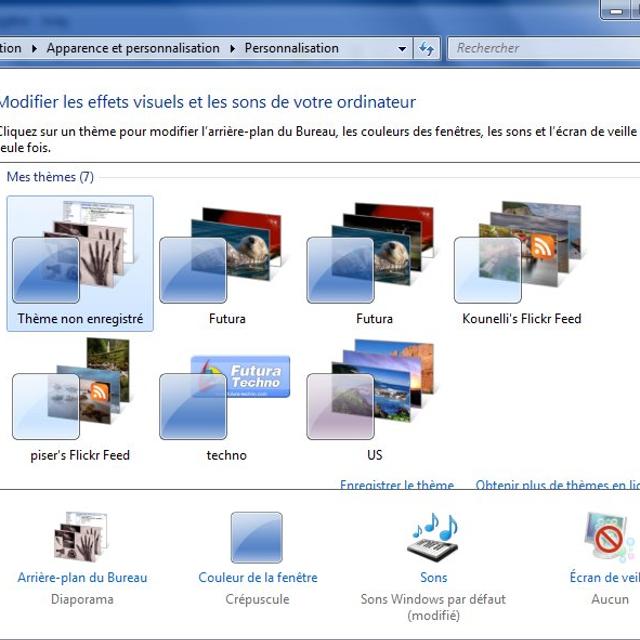Apply the US theme
Image resolution: width=640 pixels, height=640 pixels.
pyautogui.click(x=373, y=400)
